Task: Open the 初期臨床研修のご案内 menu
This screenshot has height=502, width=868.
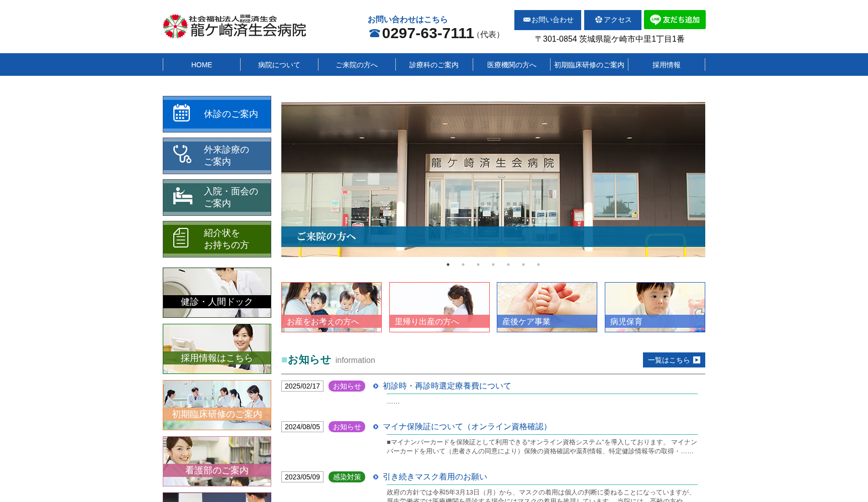Action: tap(589, 65)
